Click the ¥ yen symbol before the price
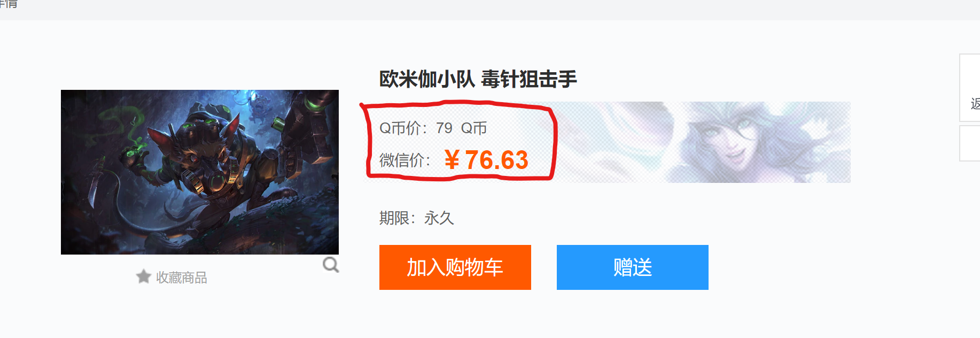Image resolution: width=980 pixels, height=338 pixels. [x=452, y=160]
